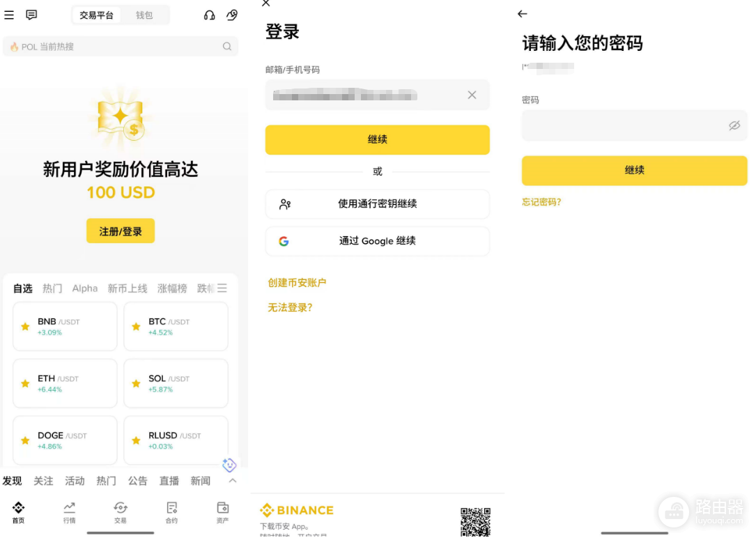Viewport: 756px width, 540px height.
Task: Clear the email/phone field with X icon
Action: click(472, 95)
